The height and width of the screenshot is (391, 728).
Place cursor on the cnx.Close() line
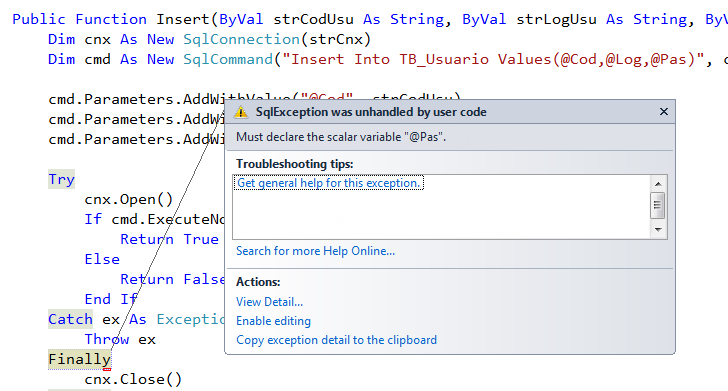click(133, 379)
